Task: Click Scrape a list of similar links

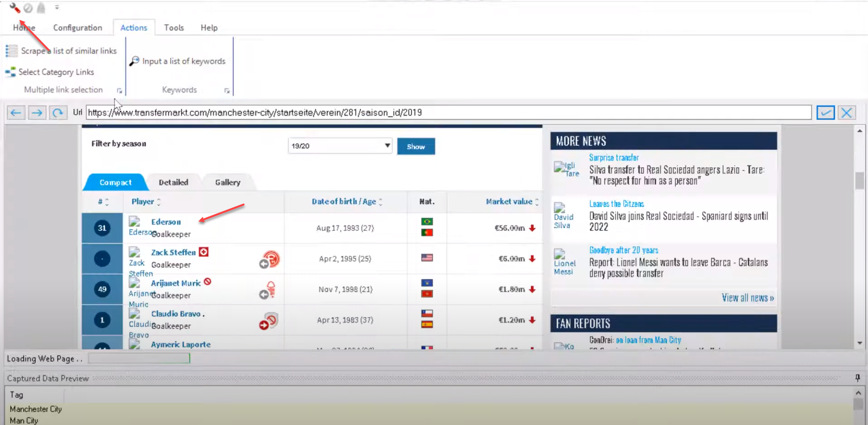Action: (x=68, y=51)
